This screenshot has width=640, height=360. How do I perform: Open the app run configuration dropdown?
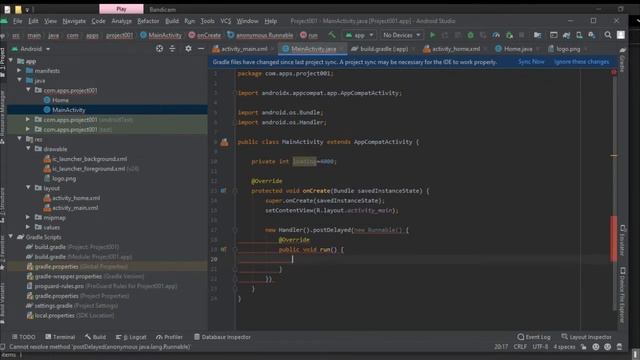(x=359, y=36)
